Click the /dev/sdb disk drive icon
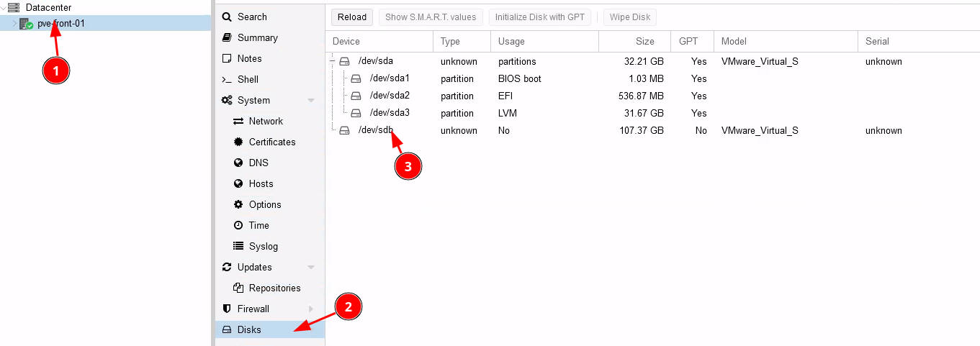The height and width of the screenshot is (346, 980). tap(344, 130)
